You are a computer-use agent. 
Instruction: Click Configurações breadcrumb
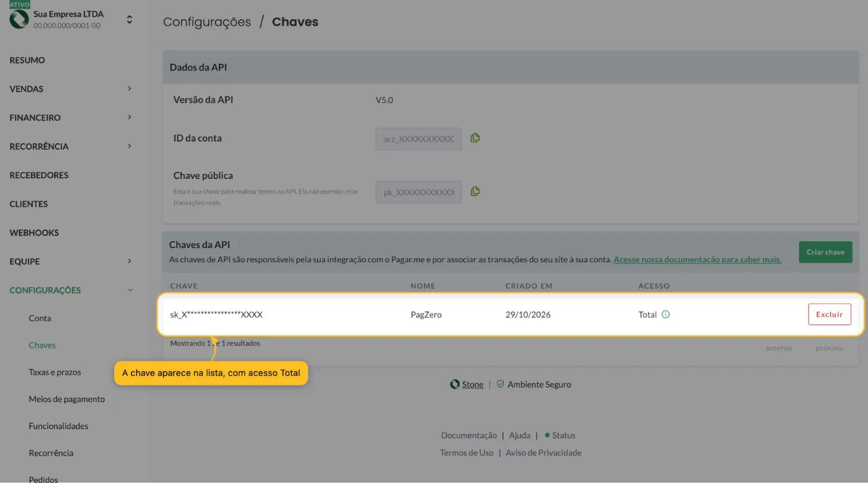pos(207,22)
